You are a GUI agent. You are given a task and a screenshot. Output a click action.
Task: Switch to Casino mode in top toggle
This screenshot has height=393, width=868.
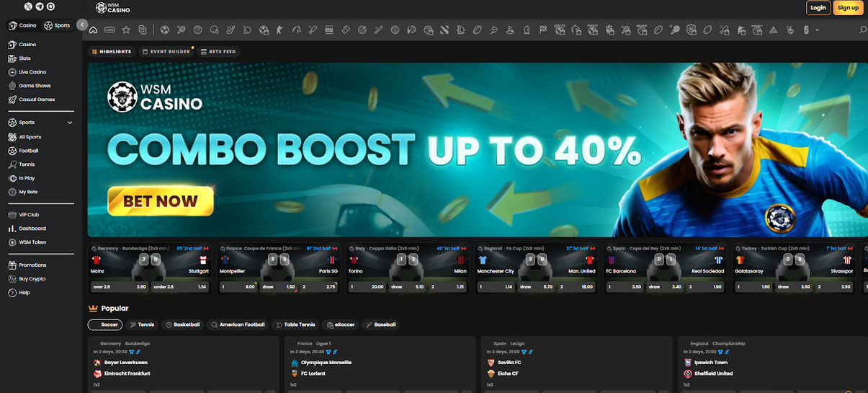coord(23,25)
